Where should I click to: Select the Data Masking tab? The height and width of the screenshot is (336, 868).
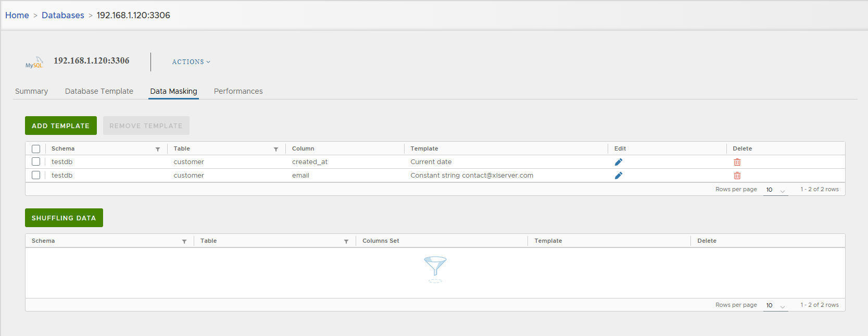click(173, 91)
